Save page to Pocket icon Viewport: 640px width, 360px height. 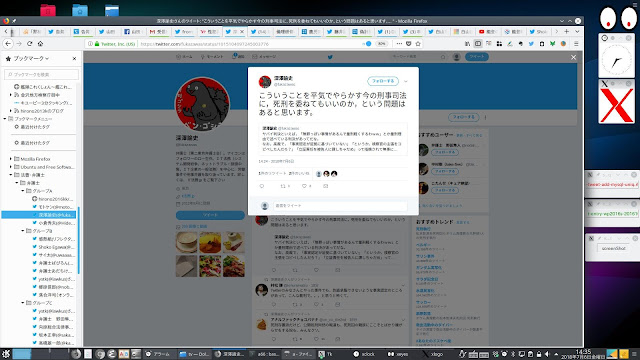click(x=409, y=44)
